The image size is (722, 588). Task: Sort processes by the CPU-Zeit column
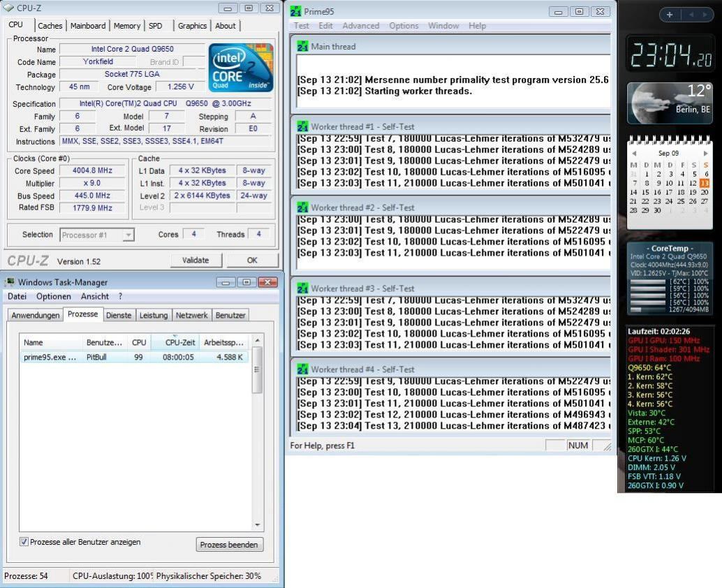(176, 343)
